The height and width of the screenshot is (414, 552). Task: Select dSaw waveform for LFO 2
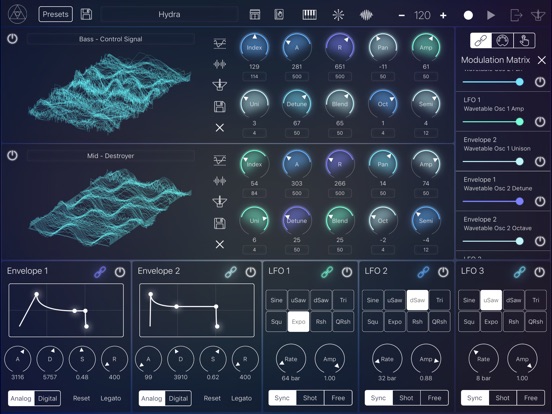point(417,300)
